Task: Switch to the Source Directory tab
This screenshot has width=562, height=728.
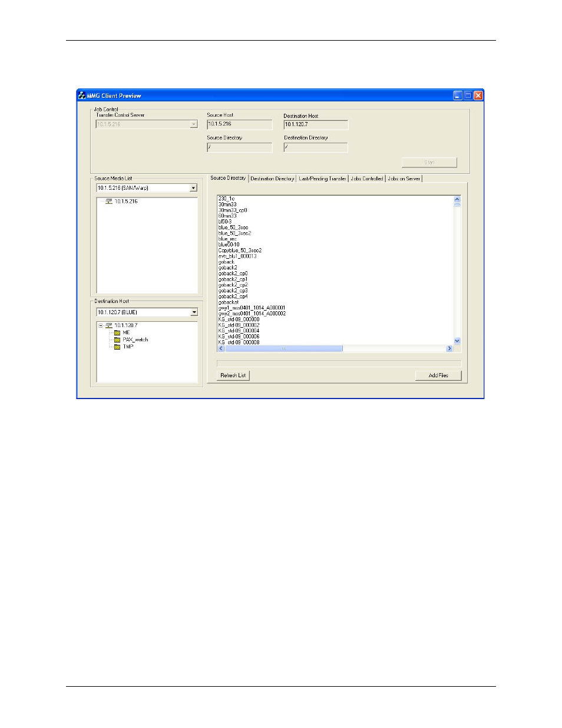Action: (228, 178)
